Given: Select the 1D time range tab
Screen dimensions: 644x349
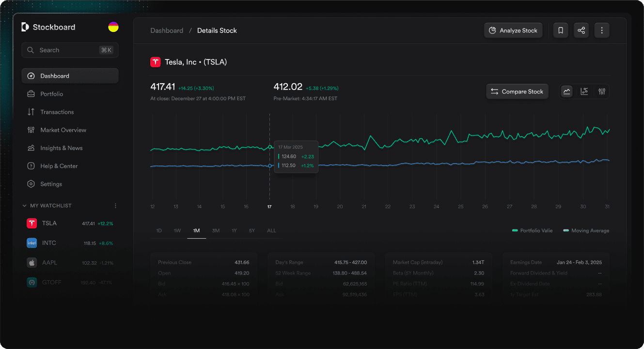Looking at the screenshot, I should coord(159,230).
